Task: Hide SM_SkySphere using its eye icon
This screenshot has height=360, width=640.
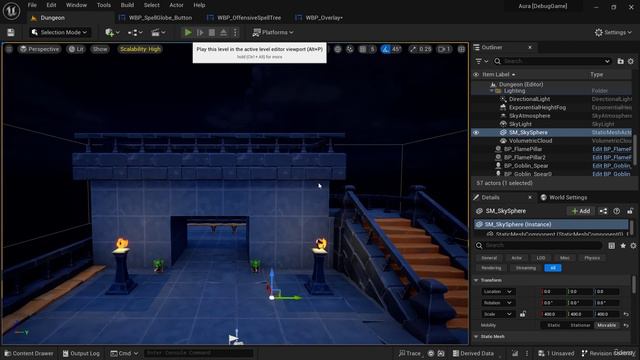Action: click(x=476, y=132)
